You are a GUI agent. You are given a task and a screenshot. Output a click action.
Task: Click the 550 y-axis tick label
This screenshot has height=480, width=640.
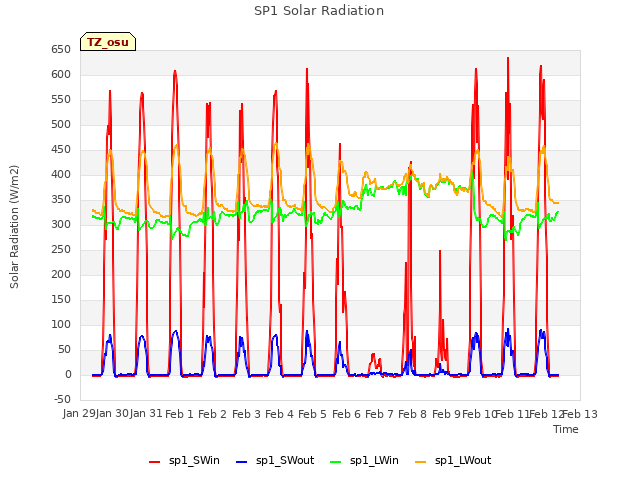61,100
